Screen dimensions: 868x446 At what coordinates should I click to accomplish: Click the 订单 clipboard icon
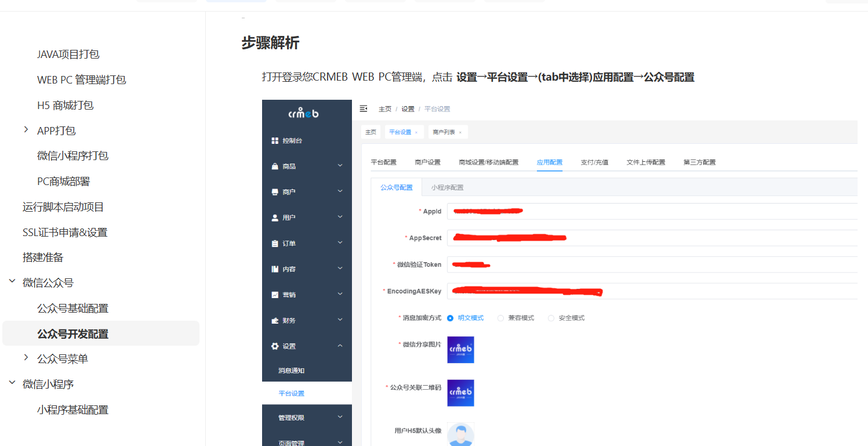(x=275, y=244)
